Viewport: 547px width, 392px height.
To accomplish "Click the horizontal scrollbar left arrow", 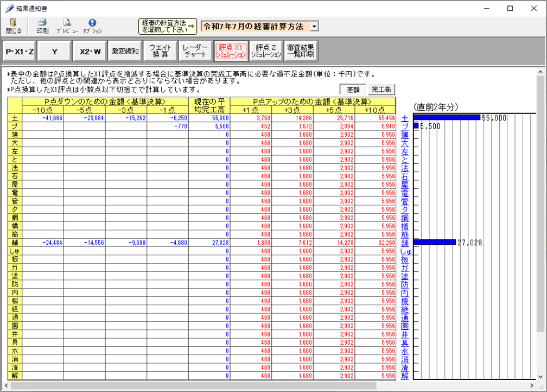I will click(7, 385).
